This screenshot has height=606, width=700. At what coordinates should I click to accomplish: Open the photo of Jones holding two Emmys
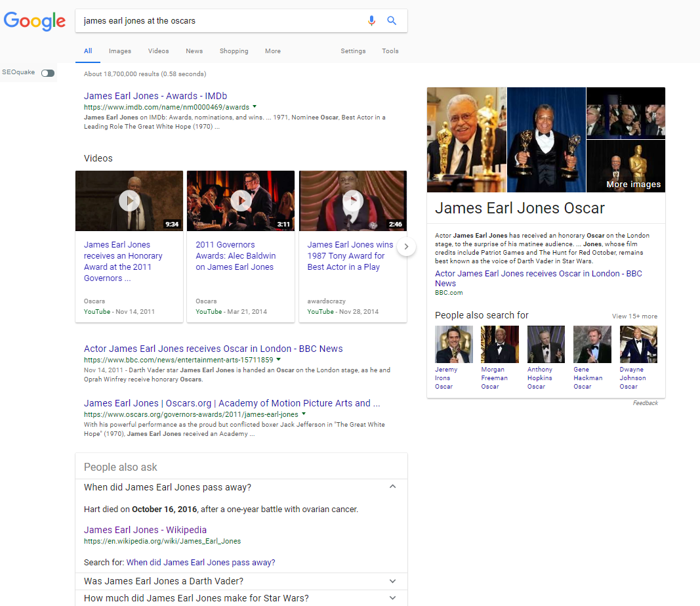tap(546, 140)
